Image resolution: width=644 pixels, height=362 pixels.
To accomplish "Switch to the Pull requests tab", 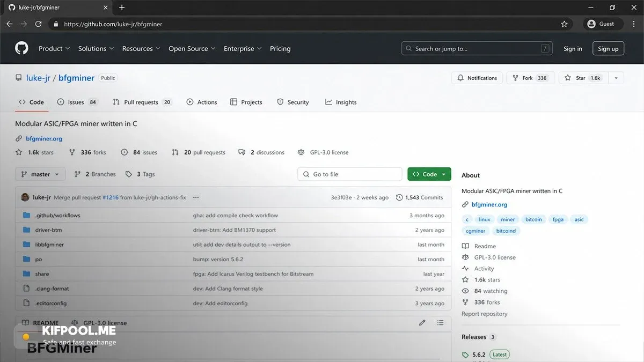I will tap(142, 102).
